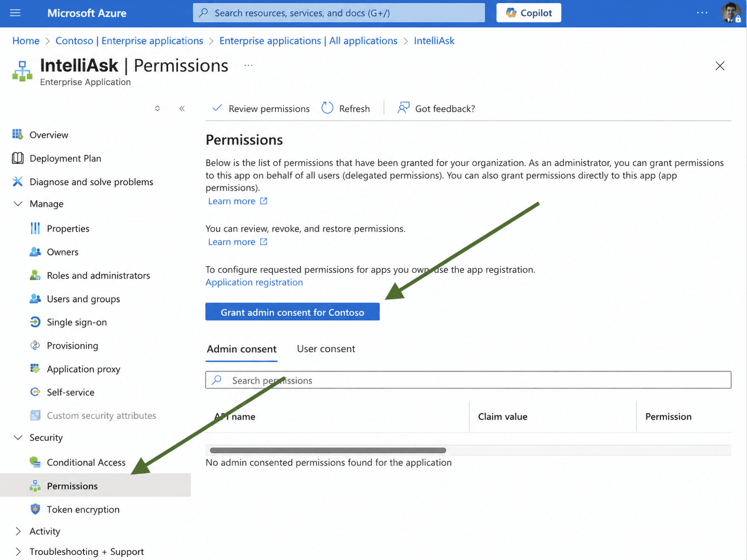Click the Got feedback person icon
The image size is (747, 560).
[x=403, y=108]
